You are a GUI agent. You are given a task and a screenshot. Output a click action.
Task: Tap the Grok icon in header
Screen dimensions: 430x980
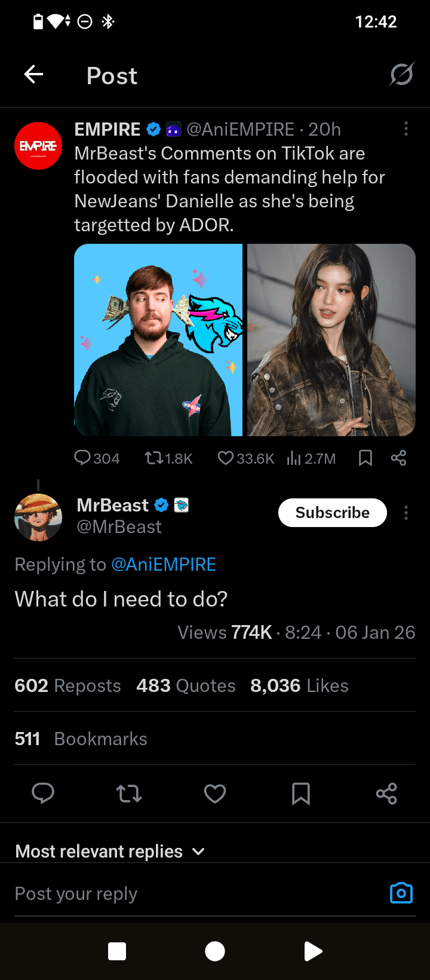pos(401,75)
